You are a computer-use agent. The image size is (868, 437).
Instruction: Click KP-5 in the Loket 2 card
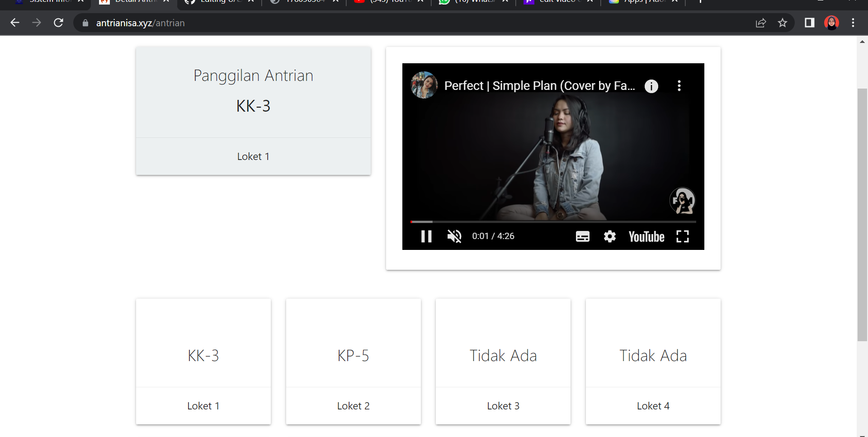point(353,356)
